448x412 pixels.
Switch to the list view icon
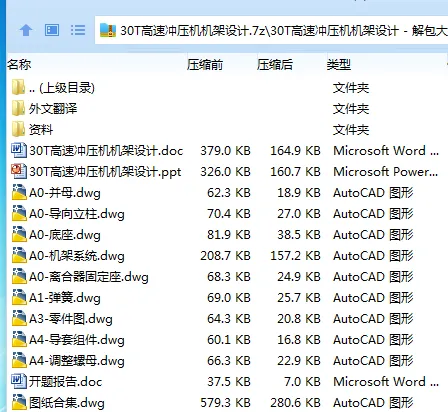[x=78, y=30]
